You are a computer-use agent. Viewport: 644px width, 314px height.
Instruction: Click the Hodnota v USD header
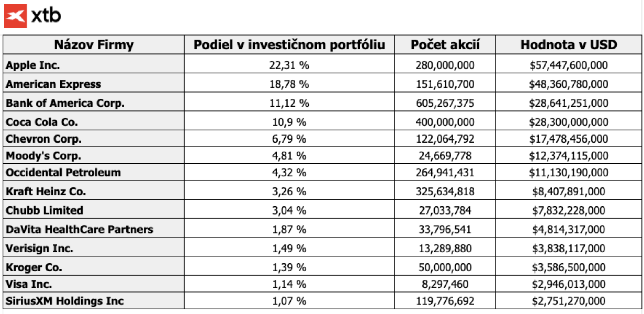pyautogui.click(x=568, y=45)
